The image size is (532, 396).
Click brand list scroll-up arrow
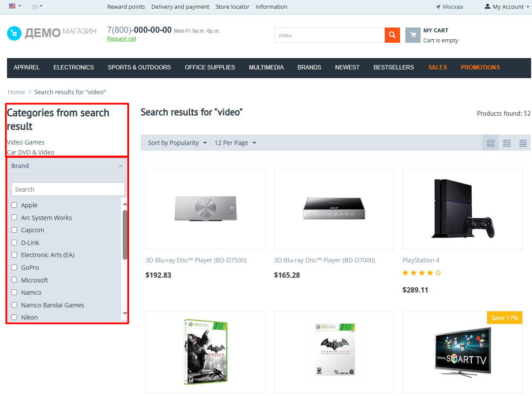[125, 204]
